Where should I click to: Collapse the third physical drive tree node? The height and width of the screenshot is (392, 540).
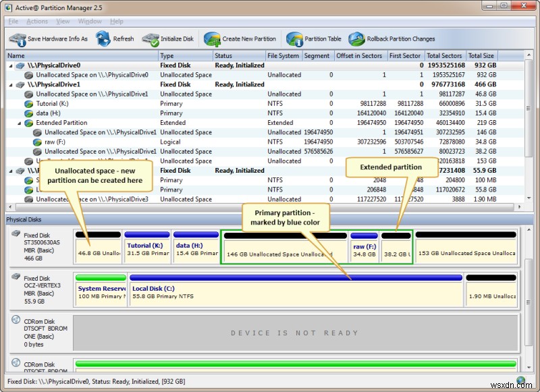(x=11, y=171)
